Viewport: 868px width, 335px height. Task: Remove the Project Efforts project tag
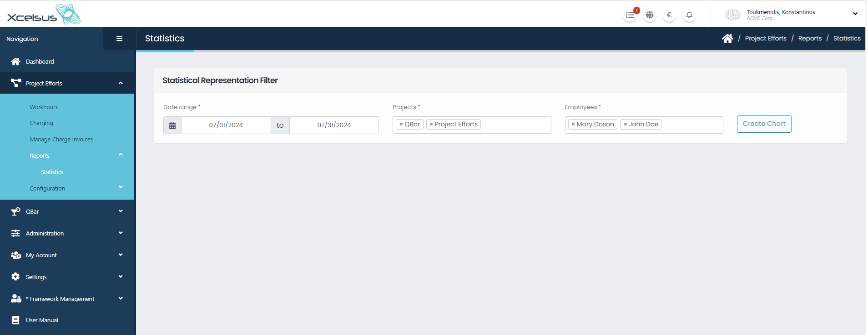click(x=431, y=125)
